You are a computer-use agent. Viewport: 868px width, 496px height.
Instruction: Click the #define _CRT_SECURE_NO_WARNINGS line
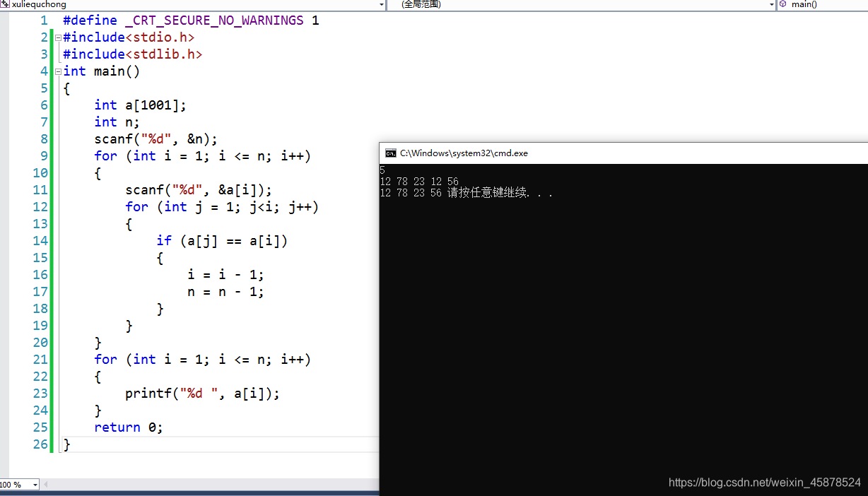191,20
